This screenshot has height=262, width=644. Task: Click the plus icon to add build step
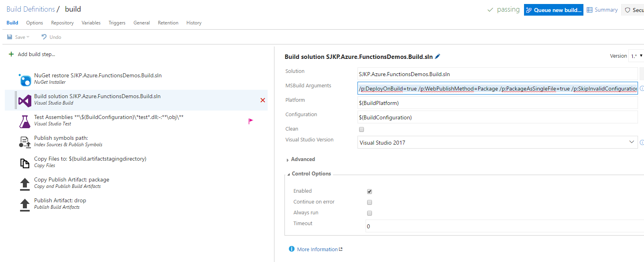(11, 54)
